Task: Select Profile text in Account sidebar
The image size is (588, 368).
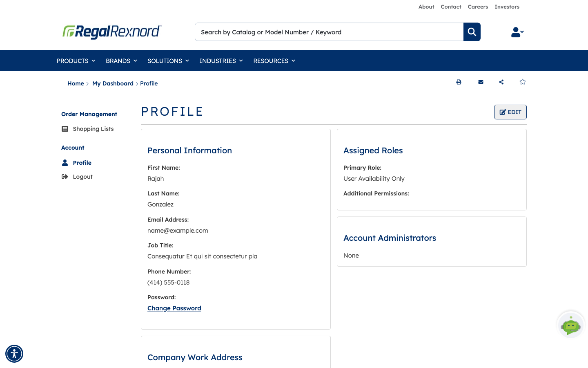Action: pyautogui.click(x=82, y=163)
